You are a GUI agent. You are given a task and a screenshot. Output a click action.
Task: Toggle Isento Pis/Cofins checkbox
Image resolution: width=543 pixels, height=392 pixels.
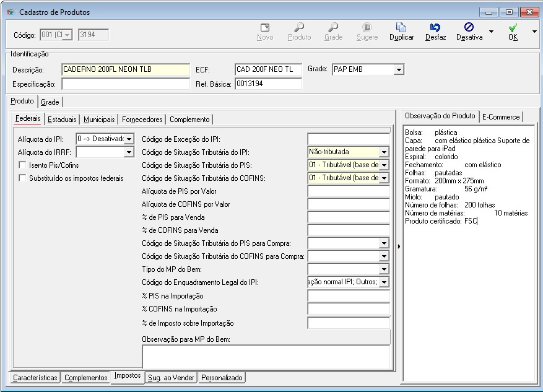point(22,165)
